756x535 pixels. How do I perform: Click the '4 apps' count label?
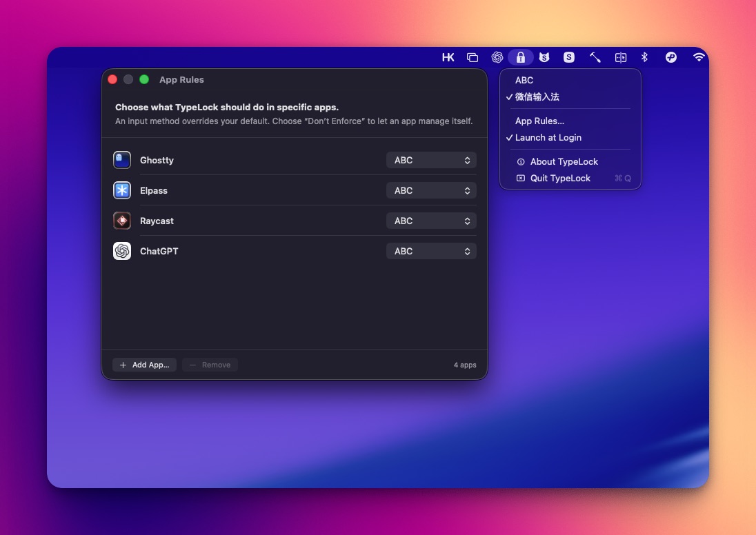(x=465, y=365)
